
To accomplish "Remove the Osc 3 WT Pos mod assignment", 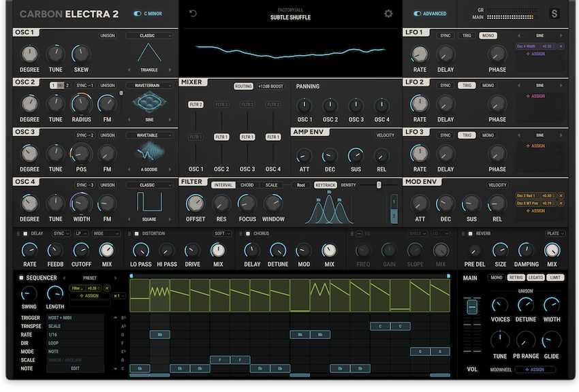I will coord(561,203).
